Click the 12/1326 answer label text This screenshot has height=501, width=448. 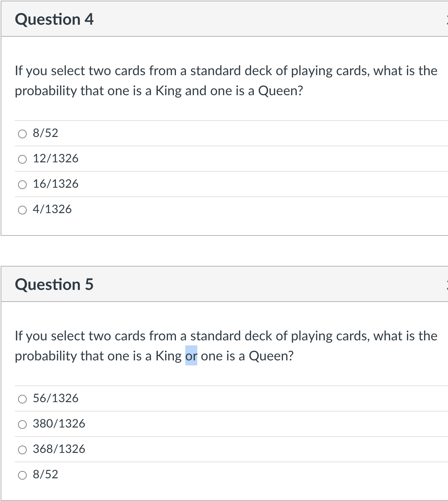(x=55, y=159)
